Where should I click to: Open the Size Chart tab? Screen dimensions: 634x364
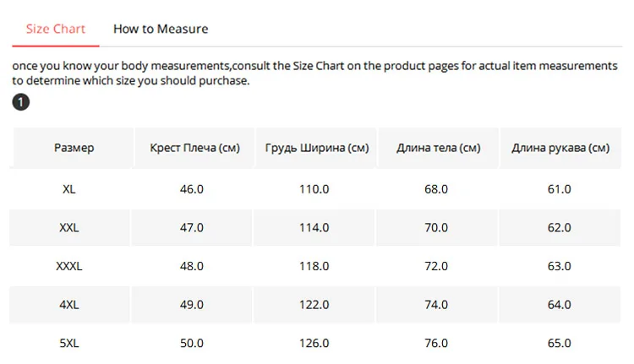(56, 29)
